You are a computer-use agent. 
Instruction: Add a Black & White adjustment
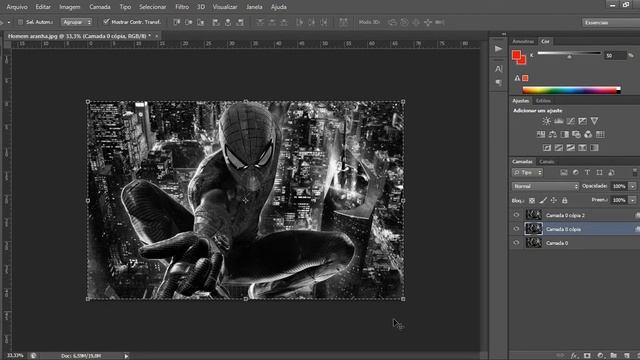pos(564,134)
